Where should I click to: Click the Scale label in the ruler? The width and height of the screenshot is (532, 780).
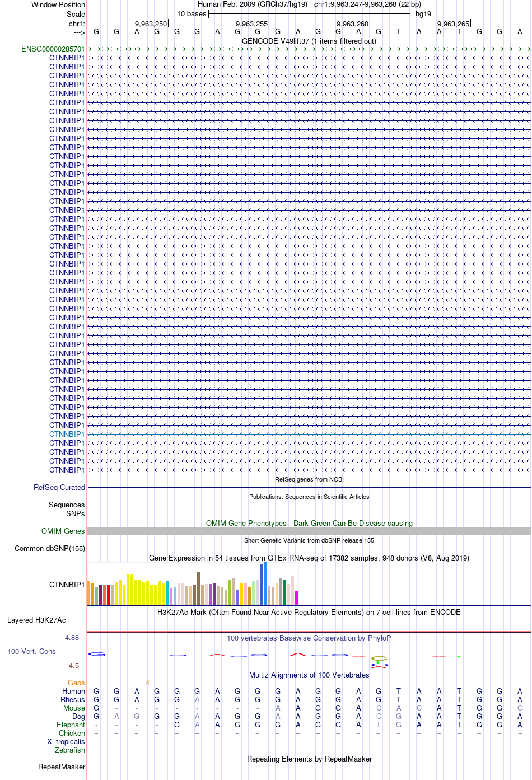coord(76,15)
